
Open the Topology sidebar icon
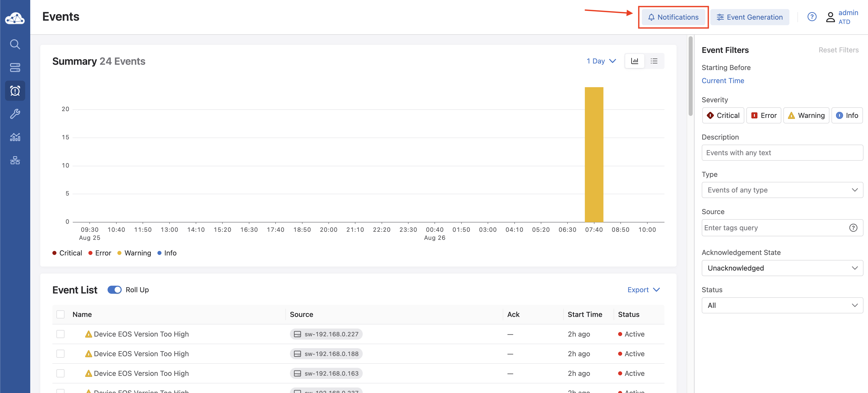point(15,160)
